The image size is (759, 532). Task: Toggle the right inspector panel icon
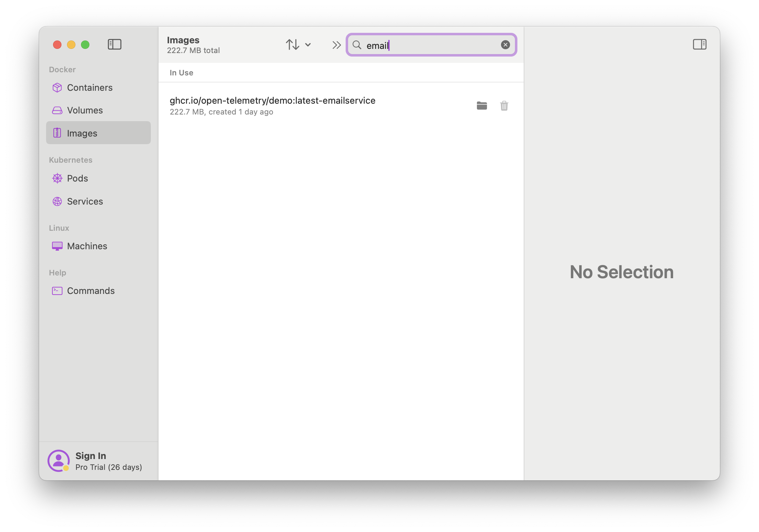coord(699,44)
